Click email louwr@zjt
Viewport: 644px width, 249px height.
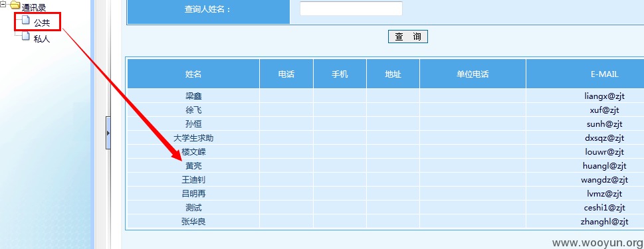pyautogui.click(x=605, y=152)
